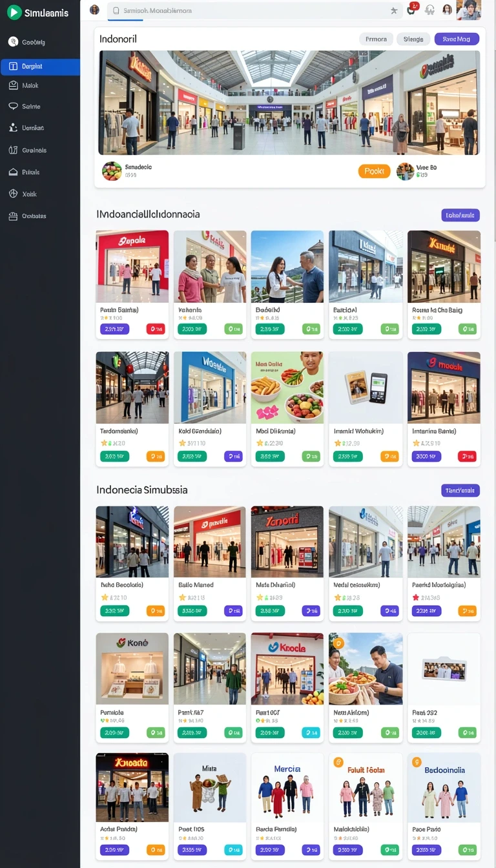Viewport: 496px width, 868px height.
Task: Click the Tendriaiuals purple button
Action: click(460, 490)
